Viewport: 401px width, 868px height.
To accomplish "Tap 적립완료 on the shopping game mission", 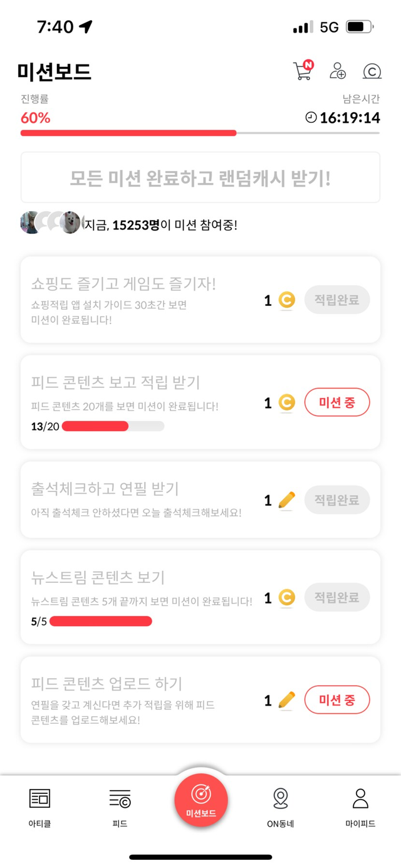I will (337, 300).
